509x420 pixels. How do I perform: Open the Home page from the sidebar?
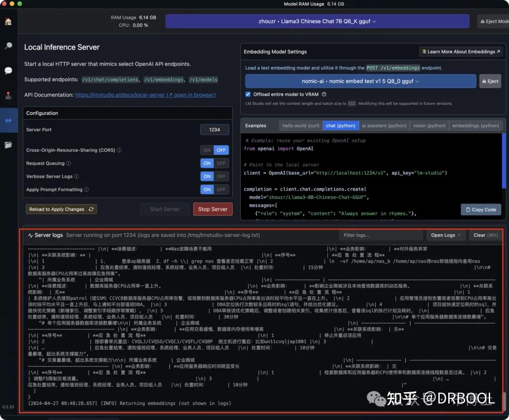pos(8,21)
